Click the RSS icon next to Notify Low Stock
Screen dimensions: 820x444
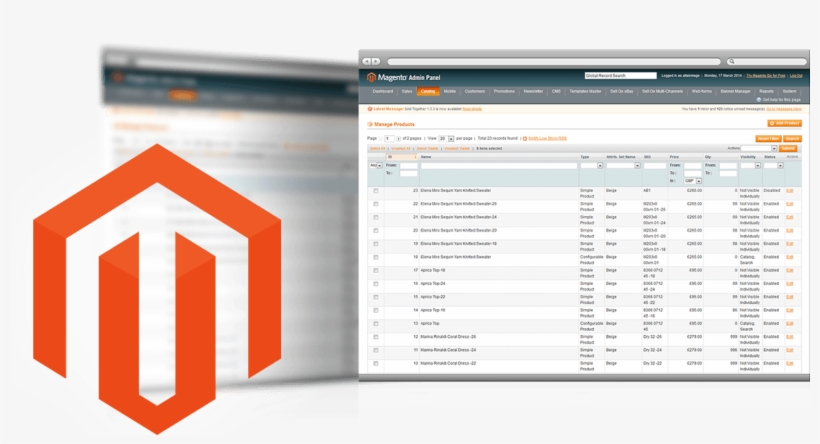(x=525, y=139)
